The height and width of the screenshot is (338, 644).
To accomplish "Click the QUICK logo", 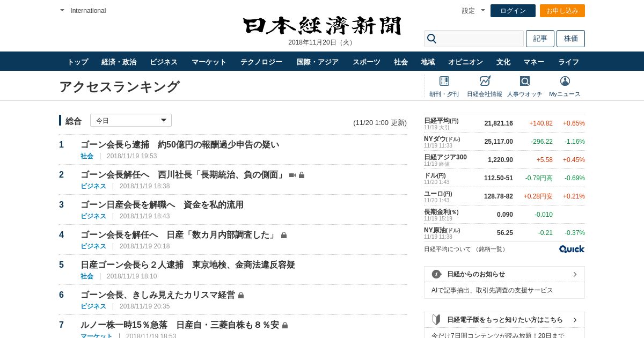I will click(x=572, y=249).
